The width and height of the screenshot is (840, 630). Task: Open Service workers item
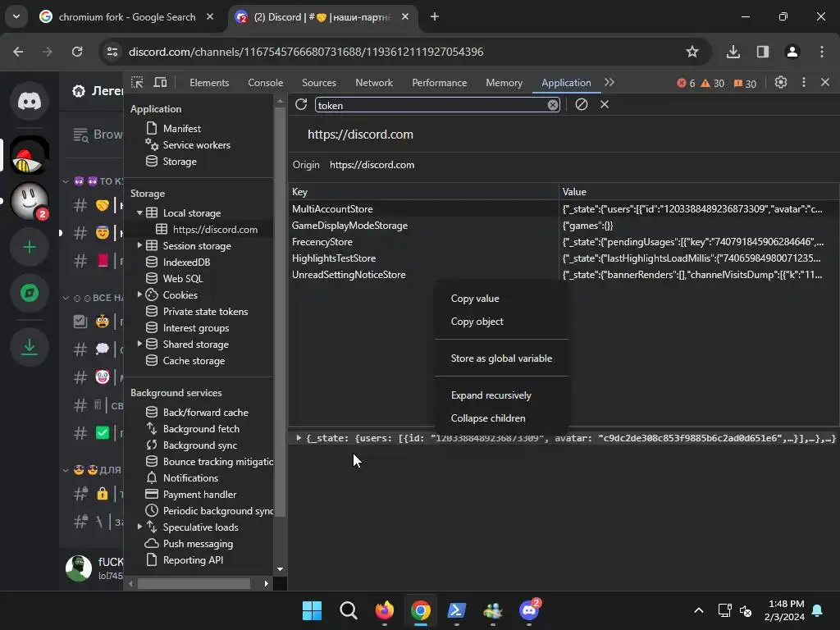tap(196, 145)
